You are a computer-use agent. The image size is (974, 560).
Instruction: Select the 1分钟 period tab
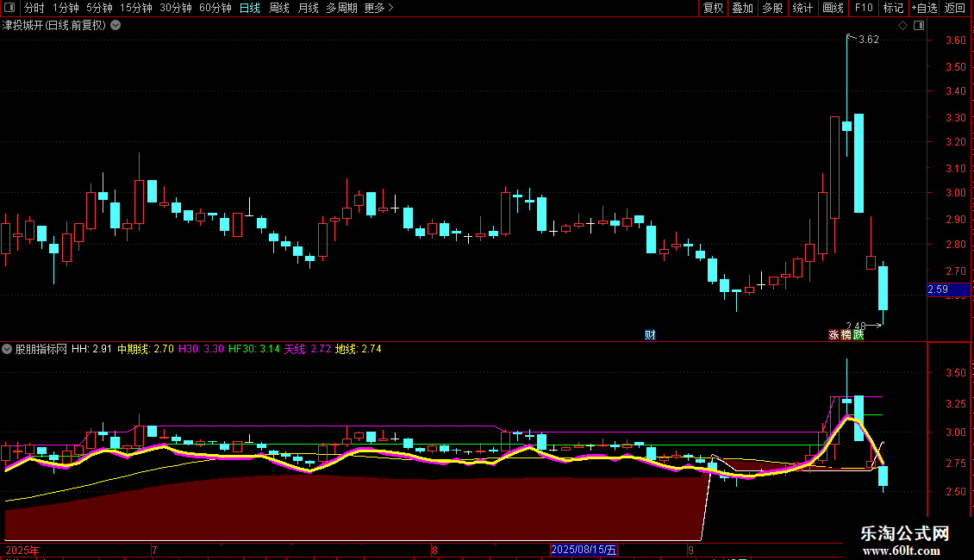pos(66,8)
